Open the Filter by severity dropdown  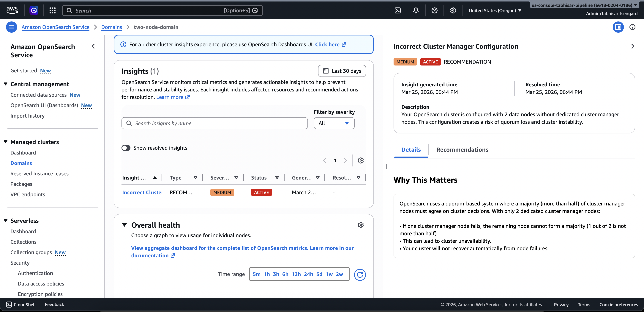point(334,123)
